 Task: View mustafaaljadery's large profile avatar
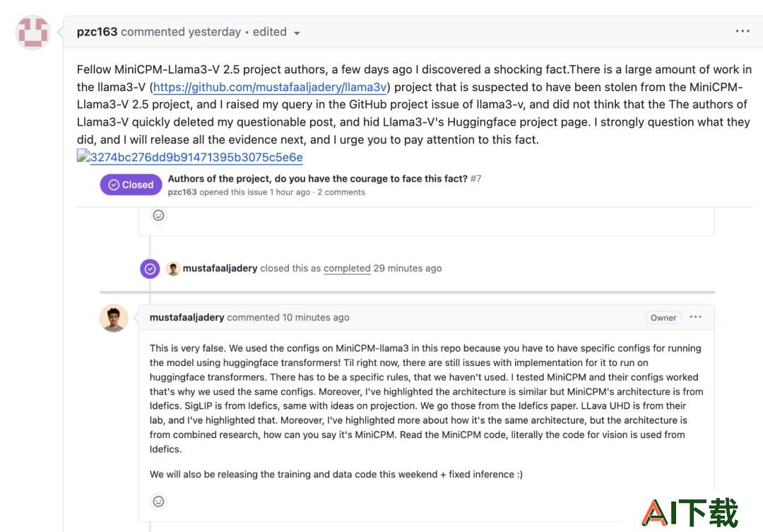pyautogui.click(x=114, y=319)
